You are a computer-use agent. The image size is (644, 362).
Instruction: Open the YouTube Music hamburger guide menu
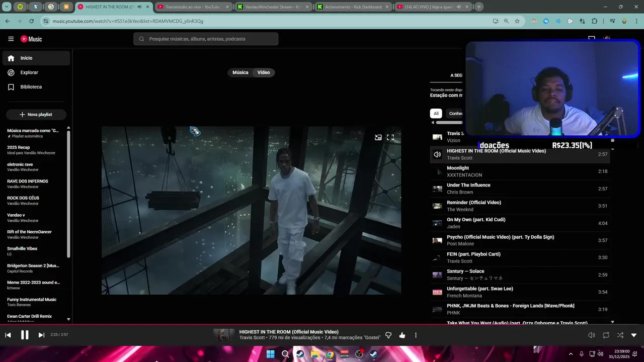click(x=11, y=39)
